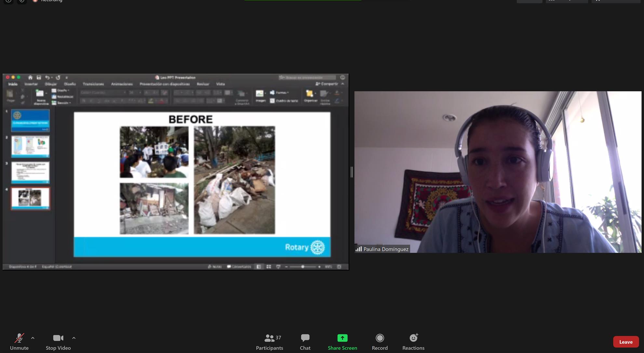Switch to slide sorter grid view icon
The width and height of the screenshot is (644, 353).
click(x=269, y=267)
